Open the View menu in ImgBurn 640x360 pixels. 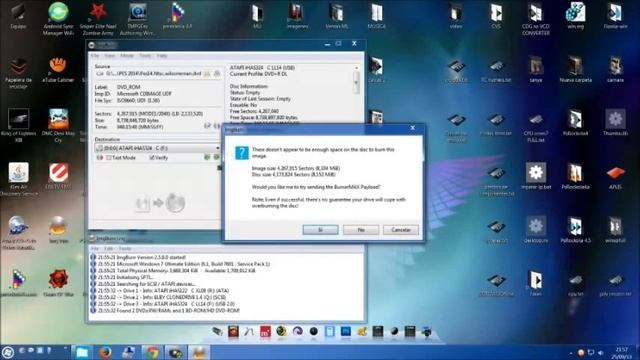coord(109,56)
